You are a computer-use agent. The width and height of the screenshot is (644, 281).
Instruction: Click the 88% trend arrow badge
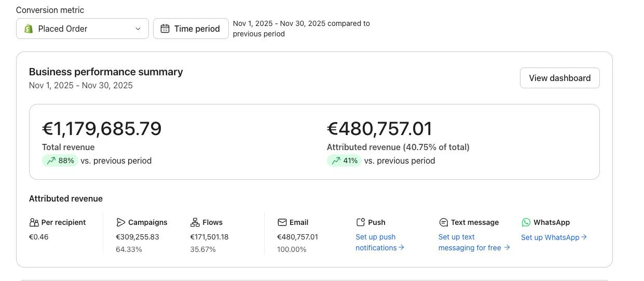[x=60, y=160]
